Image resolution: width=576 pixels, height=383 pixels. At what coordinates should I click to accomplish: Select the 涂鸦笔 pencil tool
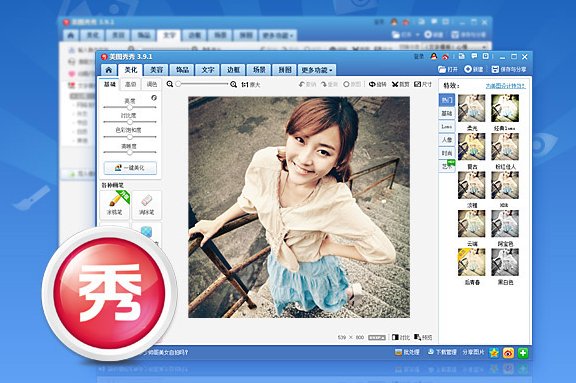point(114,205)
